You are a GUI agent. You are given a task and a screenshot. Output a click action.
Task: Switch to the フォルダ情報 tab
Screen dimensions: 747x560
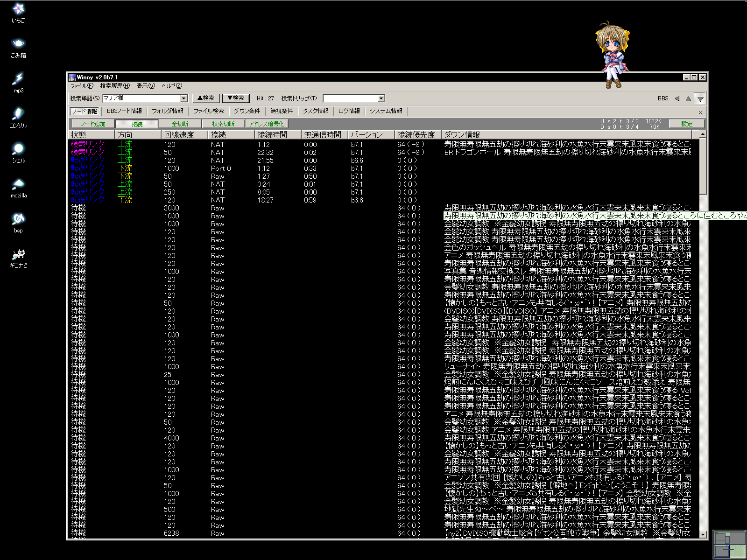coord(168,111)
